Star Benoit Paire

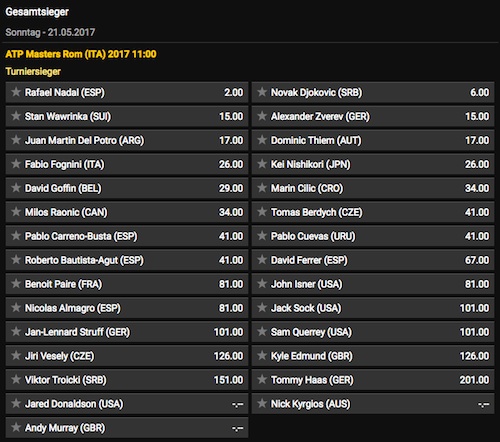(16, 284)
